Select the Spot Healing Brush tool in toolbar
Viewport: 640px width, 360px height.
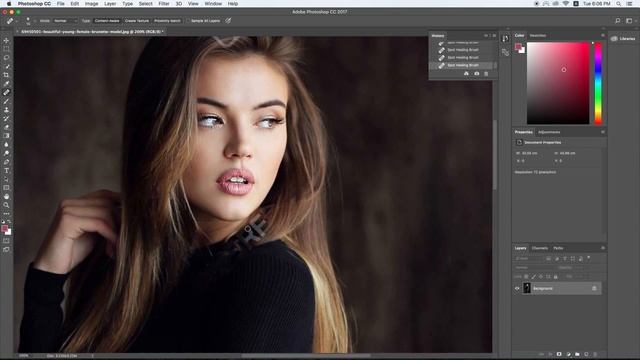tap(6, 93)
